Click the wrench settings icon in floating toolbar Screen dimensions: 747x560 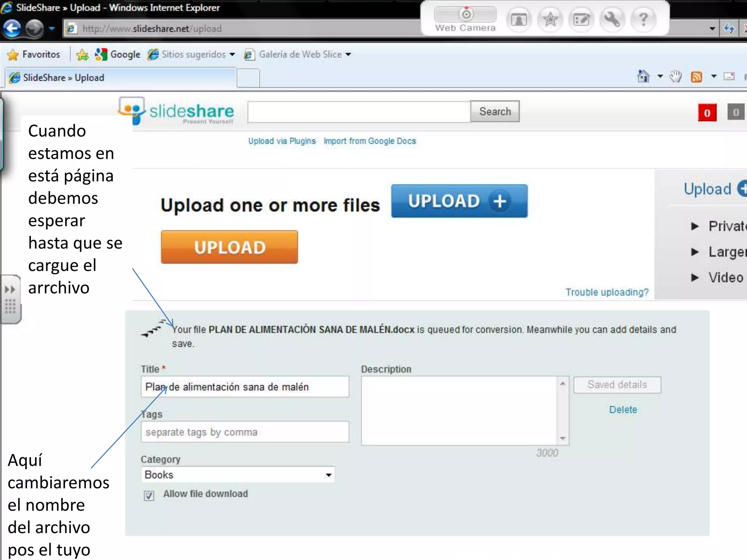coord(612,19)
